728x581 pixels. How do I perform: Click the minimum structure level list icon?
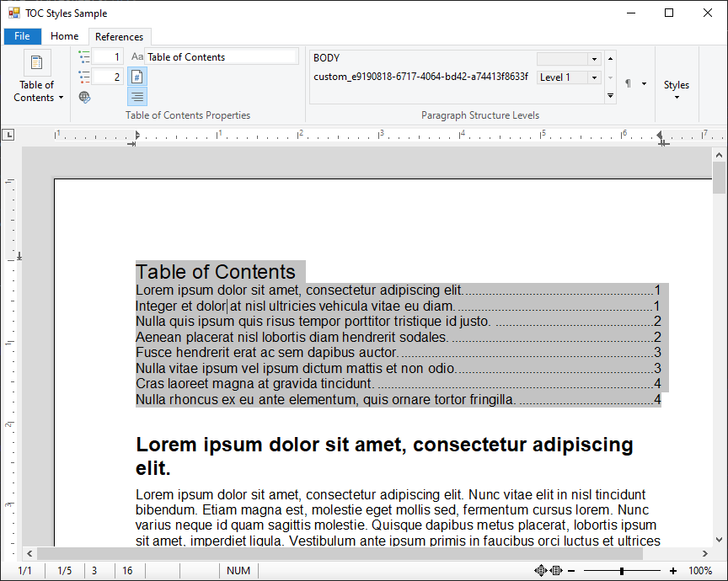pos(84,57)
